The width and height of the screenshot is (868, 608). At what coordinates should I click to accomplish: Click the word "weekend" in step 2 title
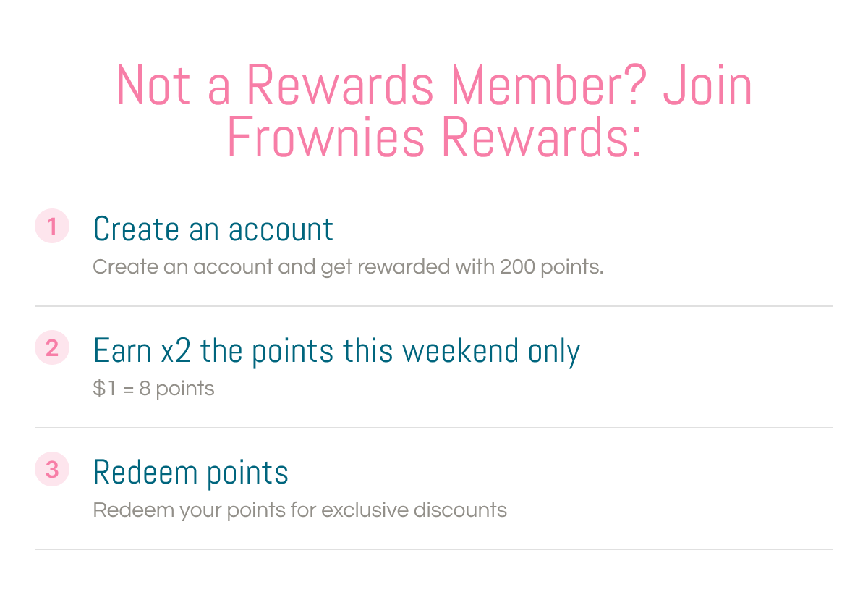click(461, 351)
